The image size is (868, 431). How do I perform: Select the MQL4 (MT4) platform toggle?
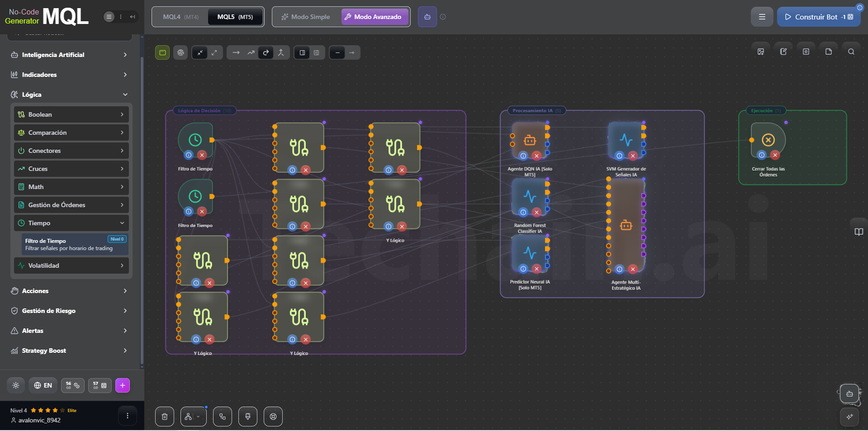(180, 17)
